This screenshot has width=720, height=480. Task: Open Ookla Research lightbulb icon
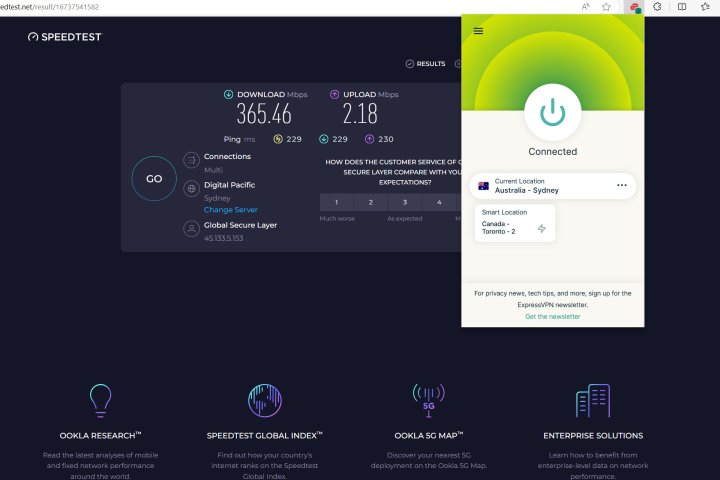click(100, 400)
